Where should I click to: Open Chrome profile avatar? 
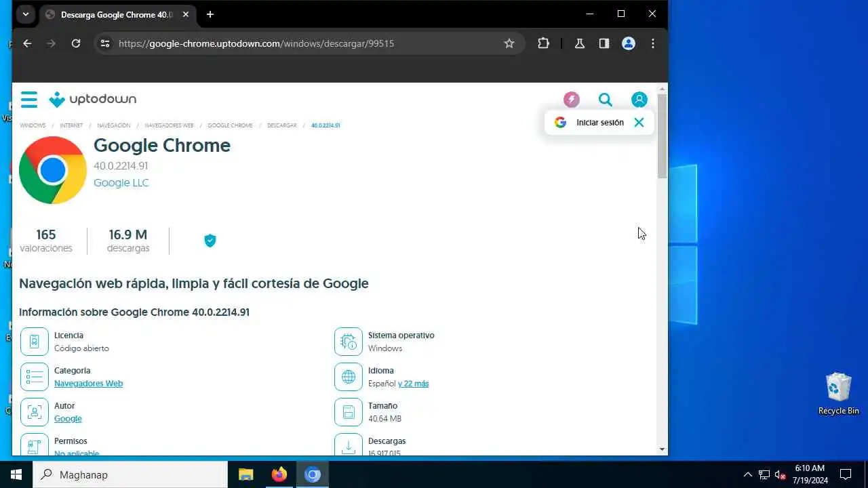pyautogui.click(x=629, y=43)
